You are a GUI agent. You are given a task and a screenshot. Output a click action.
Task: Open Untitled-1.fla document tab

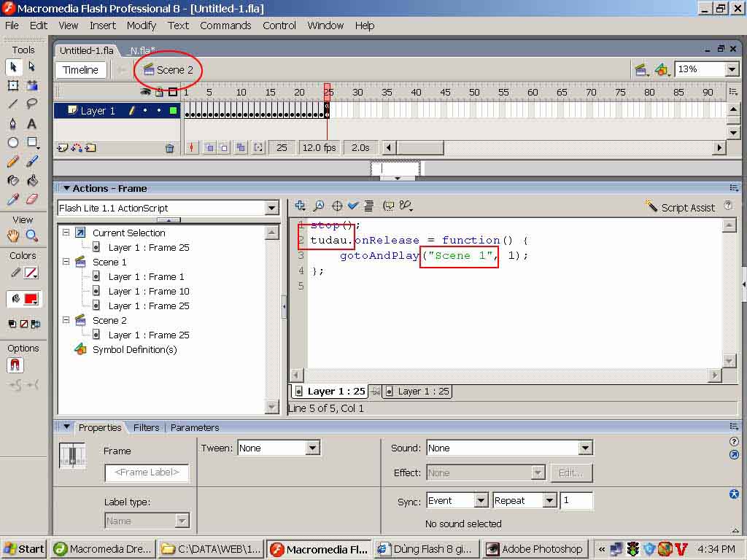coord(87,50)
